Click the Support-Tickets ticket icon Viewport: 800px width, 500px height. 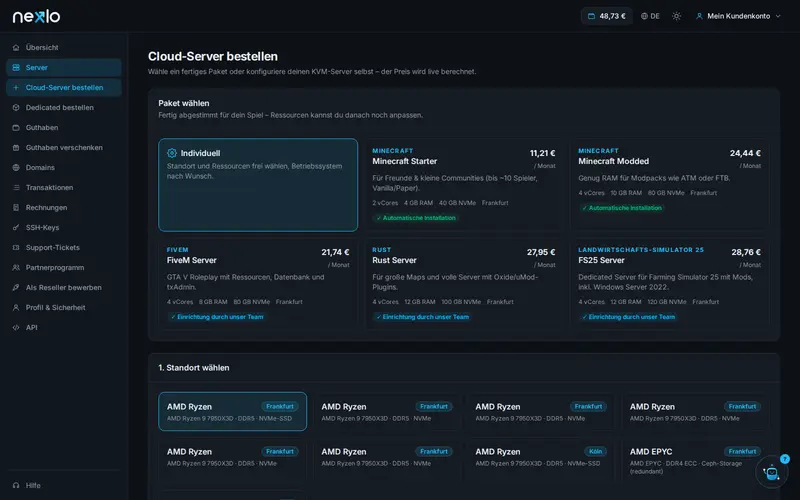click(16, 247)
